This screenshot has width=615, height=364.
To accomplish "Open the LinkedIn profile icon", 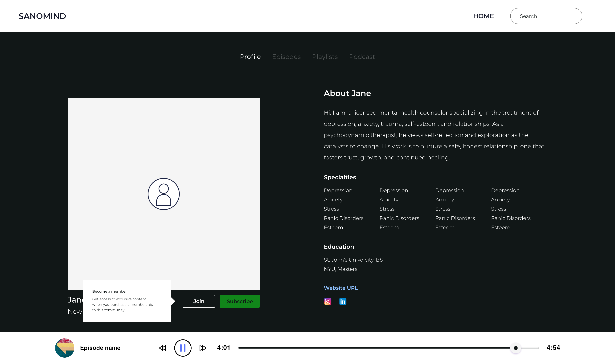I will tap(343, 301).
